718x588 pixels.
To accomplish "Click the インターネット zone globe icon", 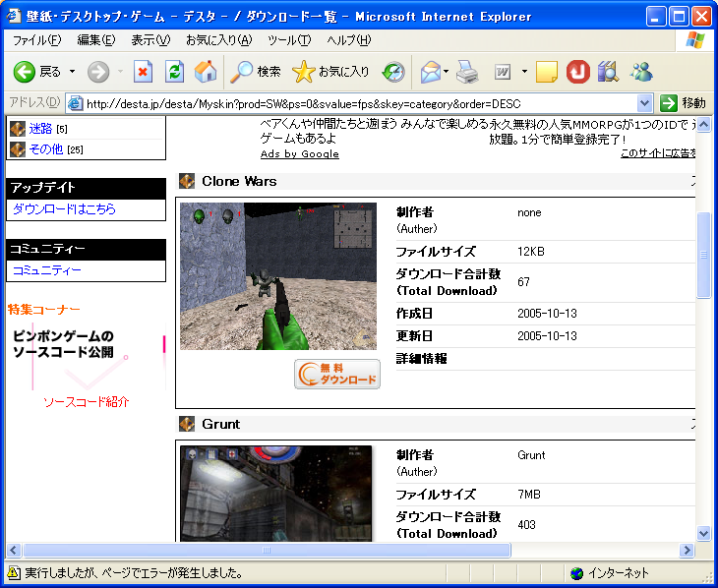I will pos(577,573).
